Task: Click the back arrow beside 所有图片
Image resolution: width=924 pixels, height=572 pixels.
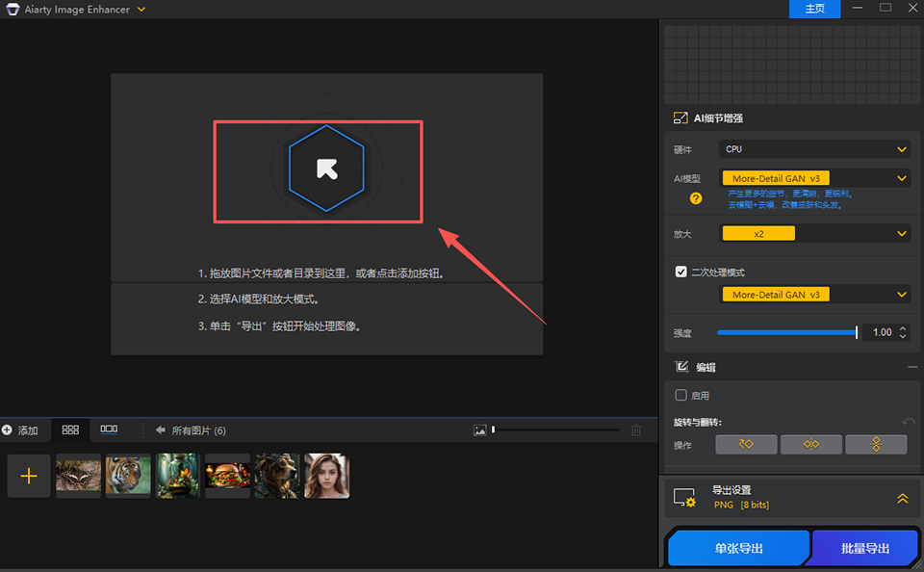Action: click(x=161, y=430)
